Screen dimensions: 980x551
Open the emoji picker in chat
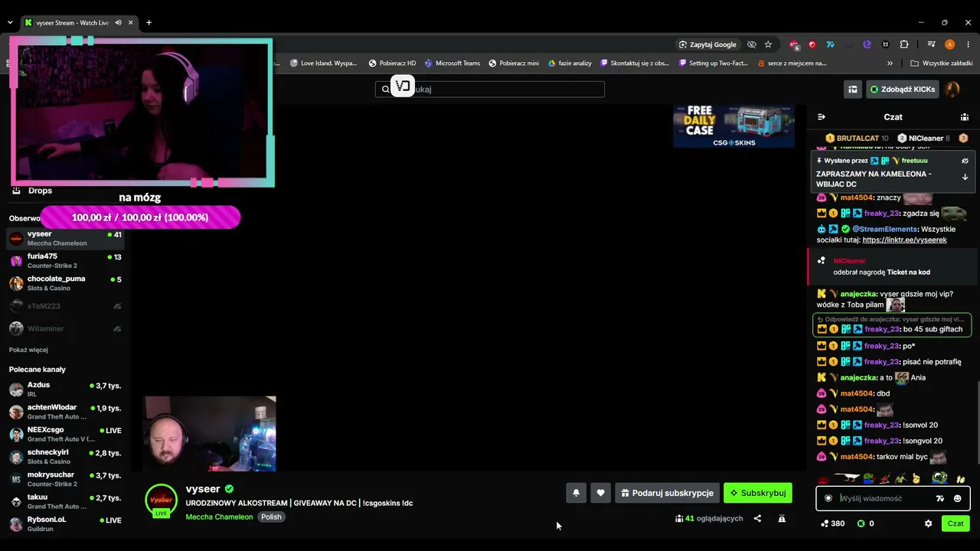[957, 498]
